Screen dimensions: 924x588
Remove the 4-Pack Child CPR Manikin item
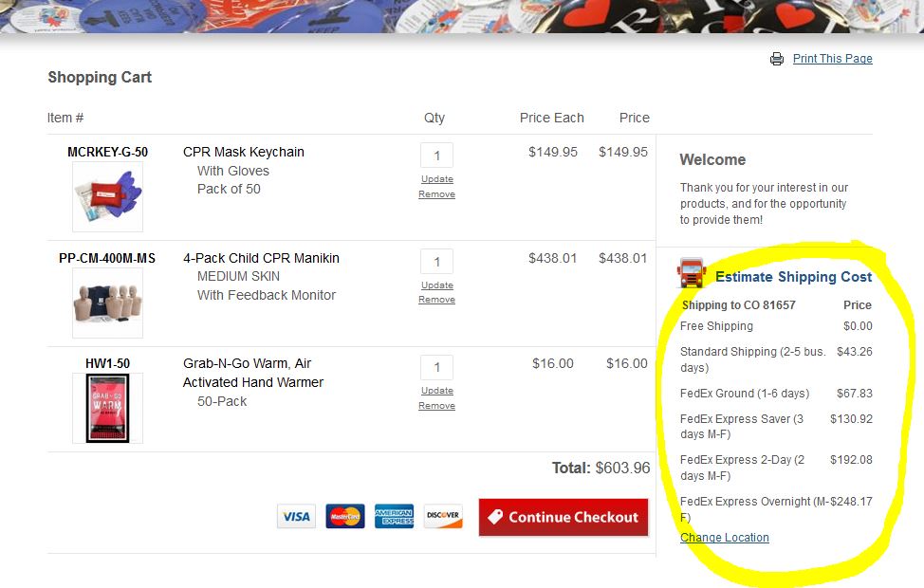[436, 300]
